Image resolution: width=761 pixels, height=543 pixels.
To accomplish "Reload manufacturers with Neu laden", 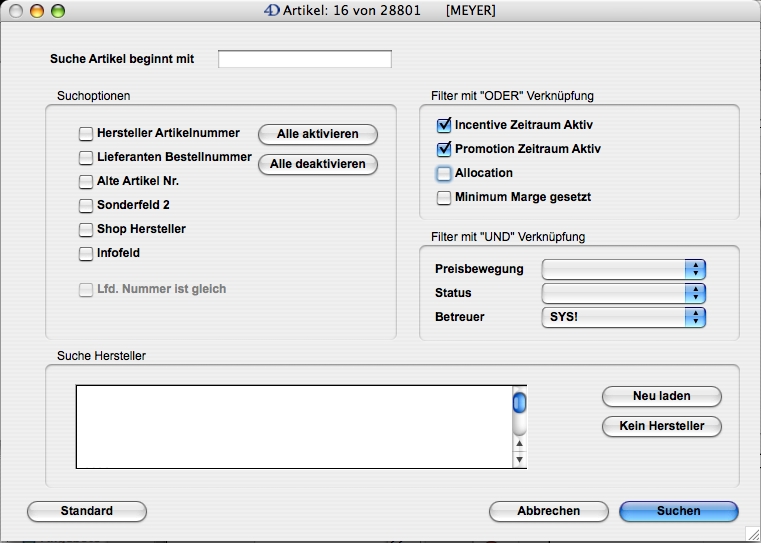I will (x=661, y=396).
